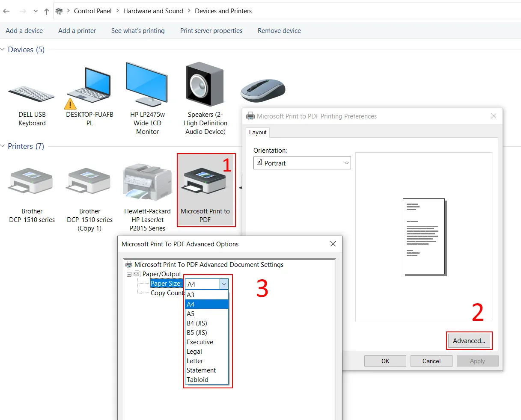Screen dimensions: 521x420
Task: Choose A3 paper size
Action: coord(207,295)
